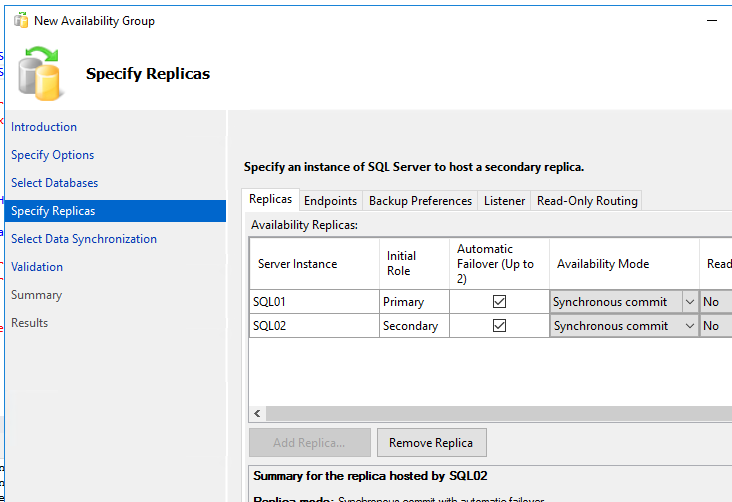Go to the Introduction wizard page
The image size is (732, 502).
click(44, 127)
